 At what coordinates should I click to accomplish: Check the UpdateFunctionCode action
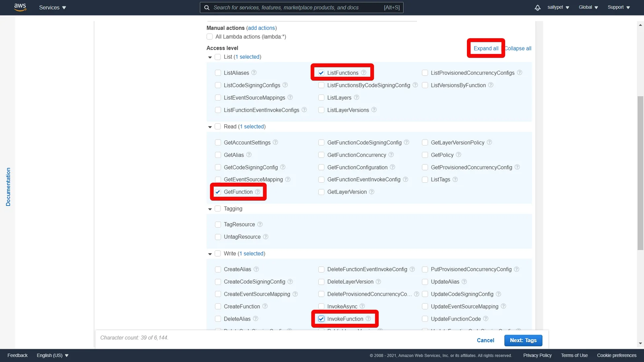pos(425,319)
